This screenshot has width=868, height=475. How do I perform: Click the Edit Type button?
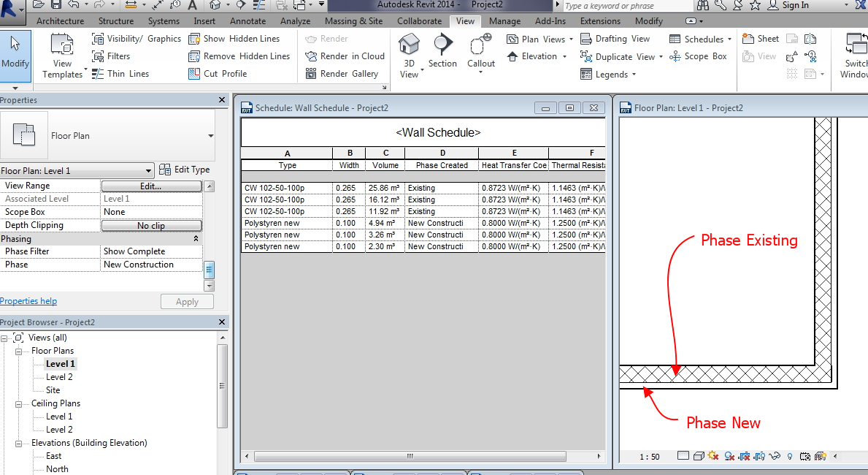(x=185, y=170)
